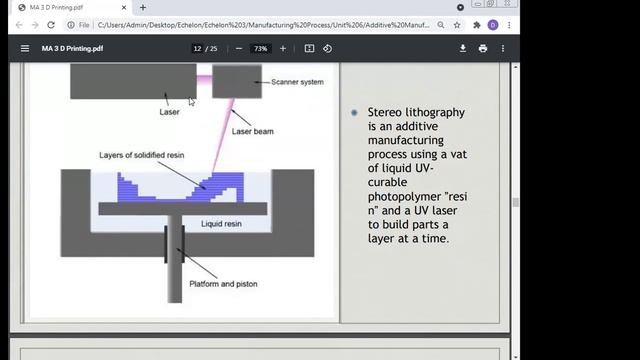This screenshot has width=640, height=360.
Task: Click the address bar file URL
Action: [263, 25]
